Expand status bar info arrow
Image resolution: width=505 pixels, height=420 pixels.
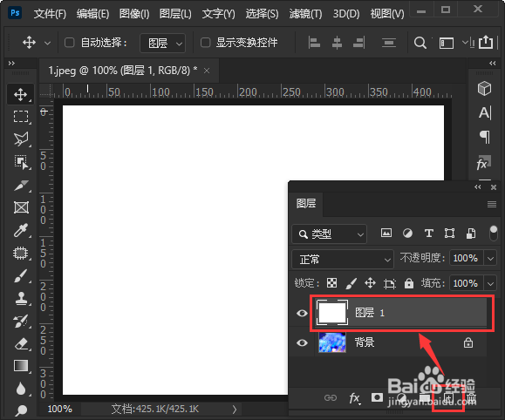point(235,409)
